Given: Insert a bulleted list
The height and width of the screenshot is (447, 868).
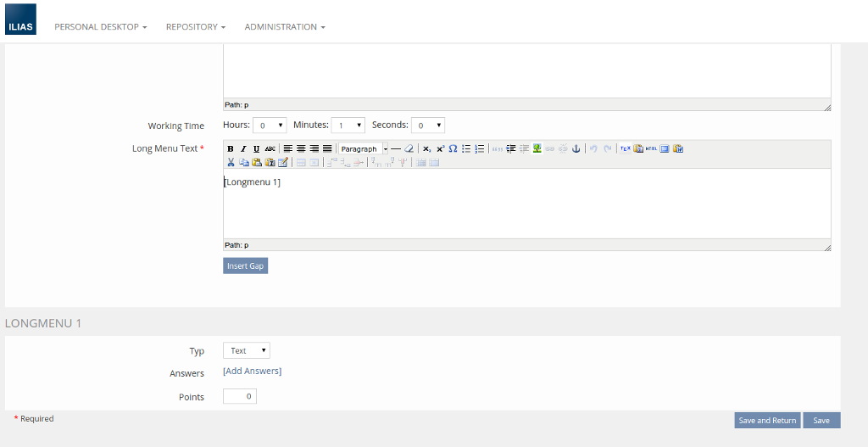Looking at the screenshot, I should click(x=466, y=149).
